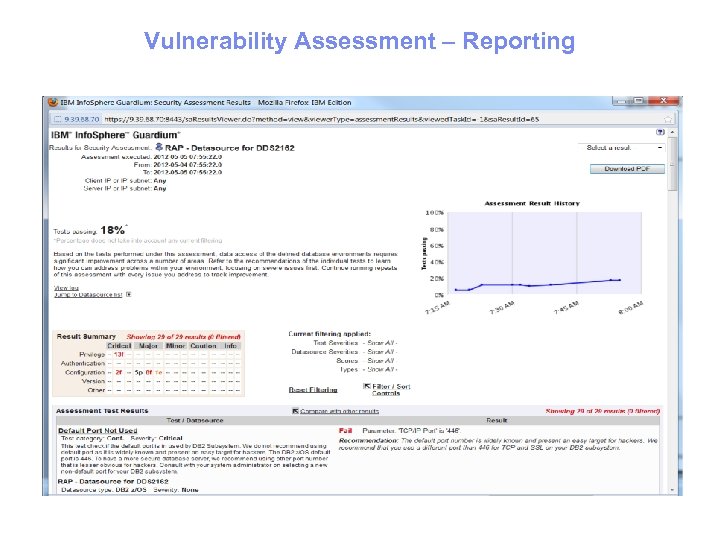Minimize the Firefox window

(623, 101)
